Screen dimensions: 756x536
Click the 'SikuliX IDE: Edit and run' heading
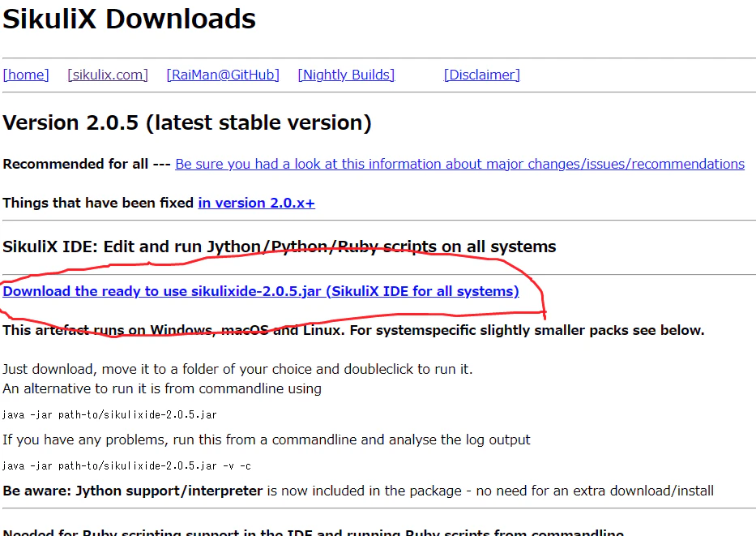280,247
